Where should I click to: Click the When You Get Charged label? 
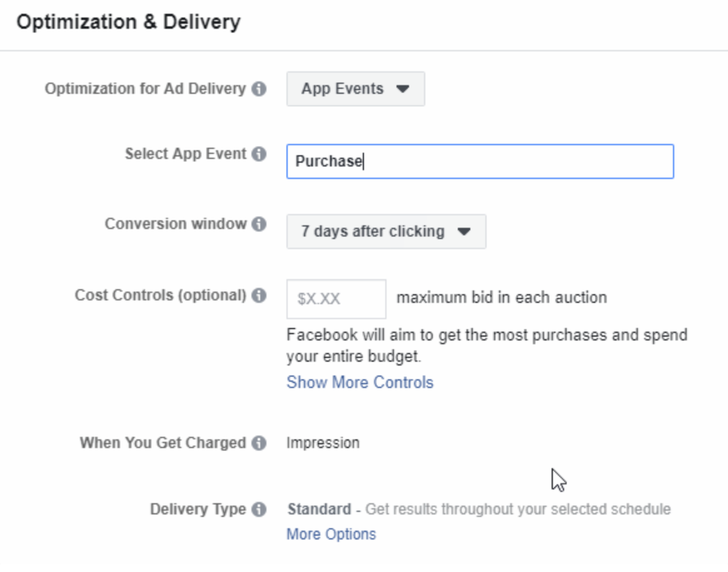(163, 443)
